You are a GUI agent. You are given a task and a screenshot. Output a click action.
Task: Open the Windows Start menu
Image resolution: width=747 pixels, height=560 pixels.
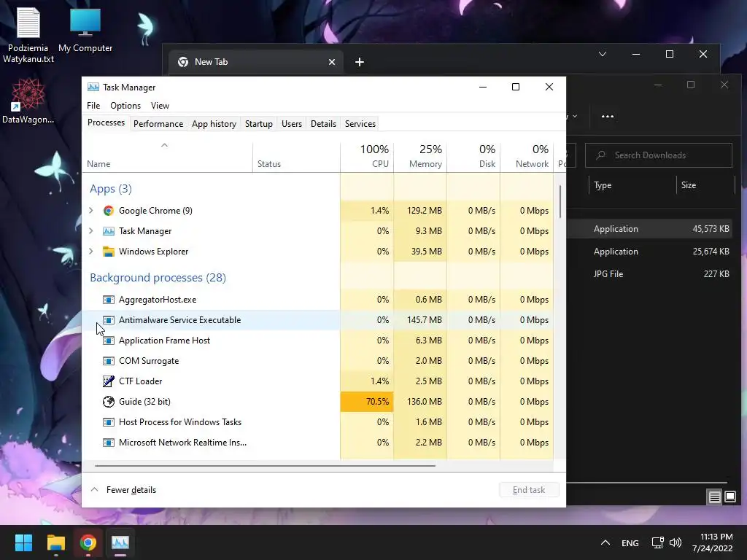(23, 542)
